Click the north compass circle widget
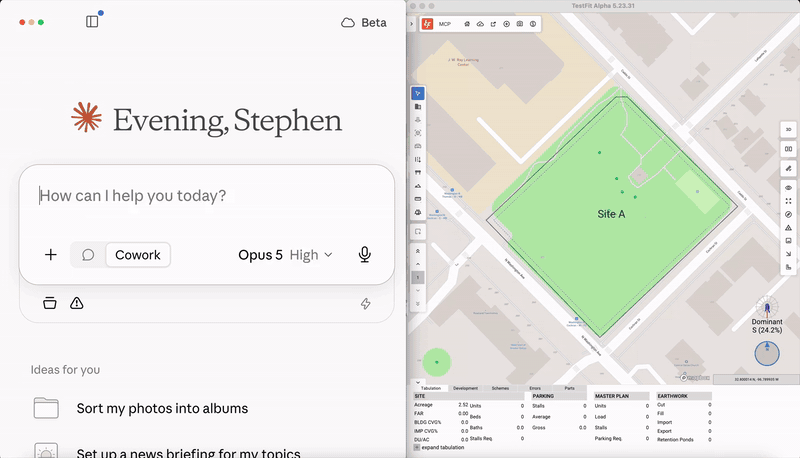This screenshot has width=800, height=458. pos(767,353)
